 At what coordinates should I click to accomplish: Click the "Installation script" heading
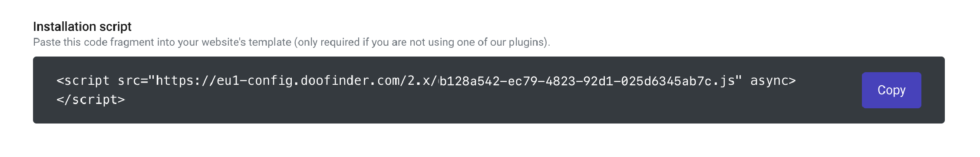[82, 27]
